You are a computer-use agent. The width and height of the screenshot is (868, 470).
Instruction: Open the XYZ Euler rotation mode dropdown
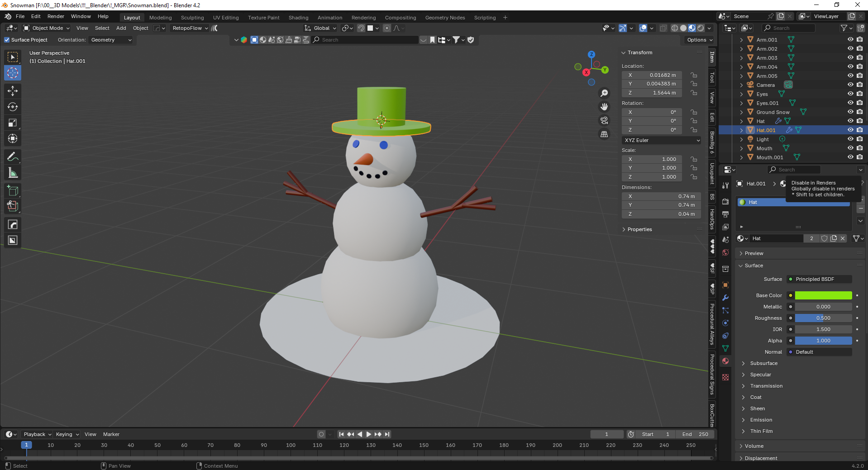click(x=662, y=140)
